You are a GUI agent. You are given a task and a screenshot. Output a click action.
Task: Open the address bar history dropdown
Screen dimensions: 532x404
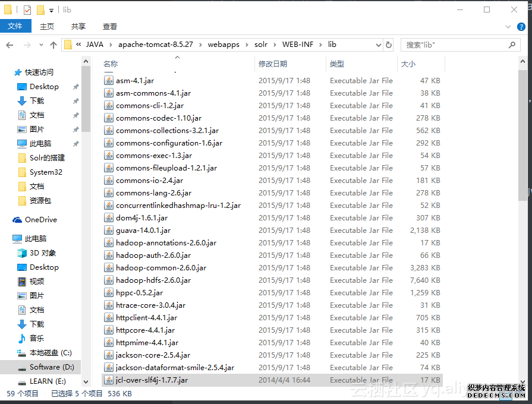pyautogui.click(x=378, y=45)
